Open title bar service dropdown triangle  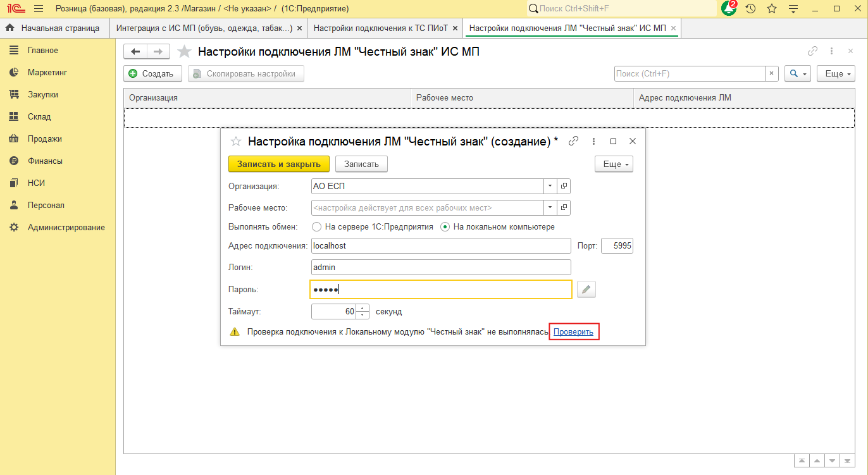tap(793, 9)
